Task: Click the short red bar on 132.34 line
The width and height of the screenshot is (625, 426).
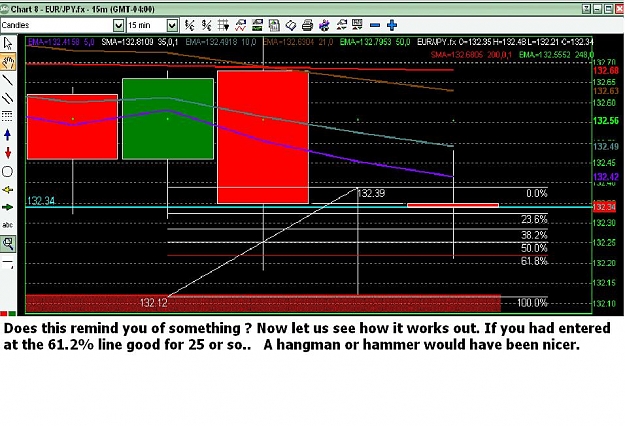Action: [x=453, y=205]
